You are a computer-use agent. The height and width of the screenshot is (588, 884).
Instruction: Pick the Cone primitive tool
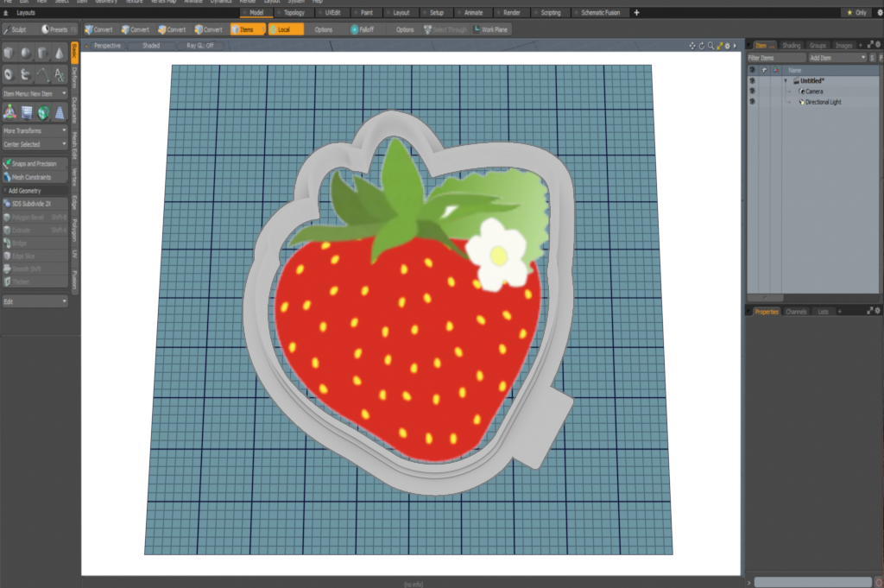[x=59, y=54]
